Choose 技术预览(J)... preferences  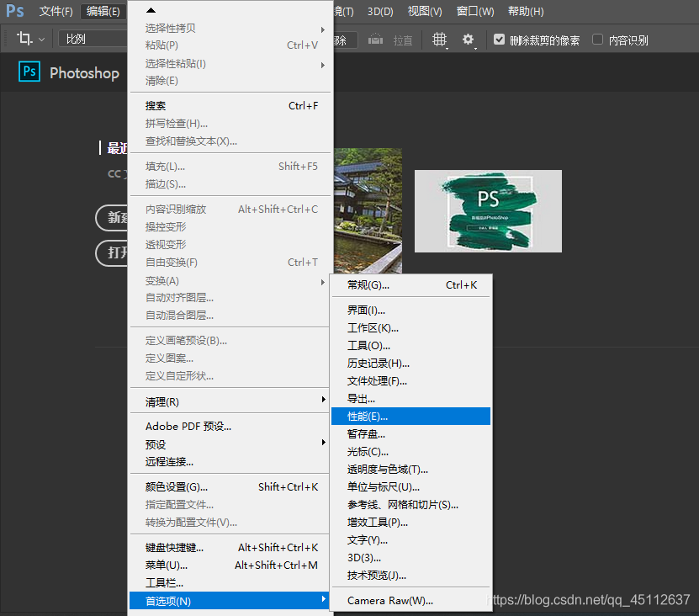[x=411, y=576]
